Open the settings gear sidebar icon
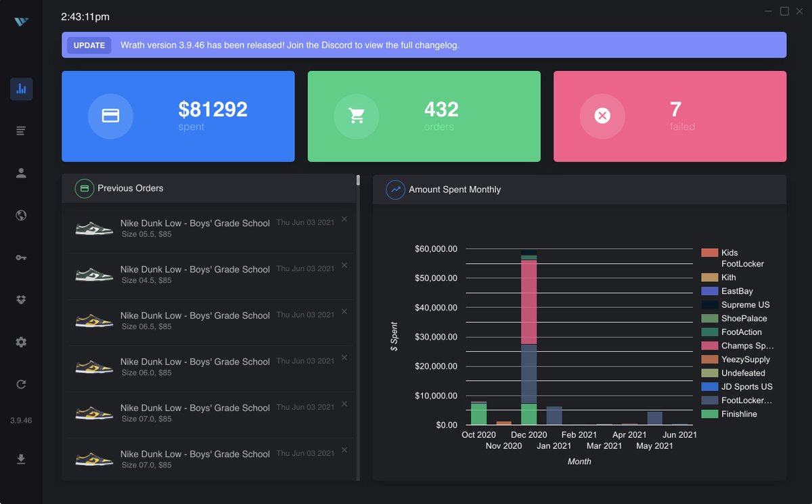 [x=21, y=342]
